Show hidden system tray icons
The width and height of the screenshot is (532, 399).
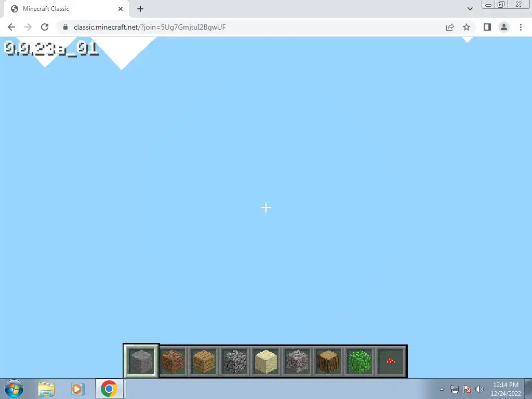[442, 389]
